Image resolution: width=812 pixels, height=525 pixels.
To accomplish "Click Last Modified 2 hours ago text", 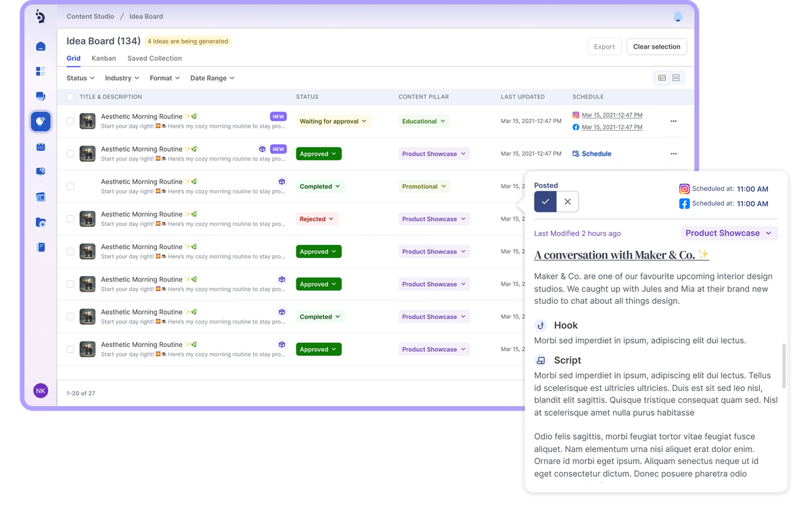I will pos(577,233).
